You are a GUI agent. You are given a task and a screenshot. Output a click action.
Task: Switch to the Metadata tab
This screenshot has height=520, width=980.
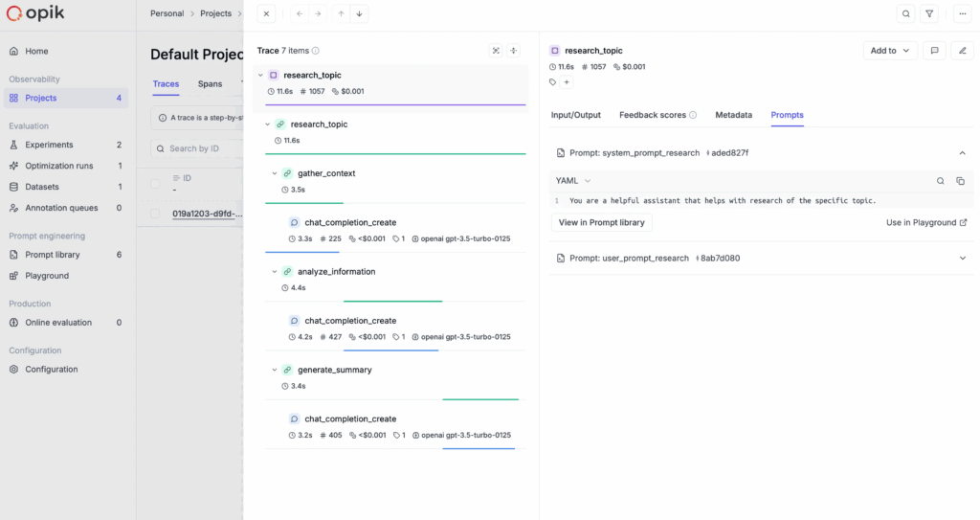tap(733, 115)
